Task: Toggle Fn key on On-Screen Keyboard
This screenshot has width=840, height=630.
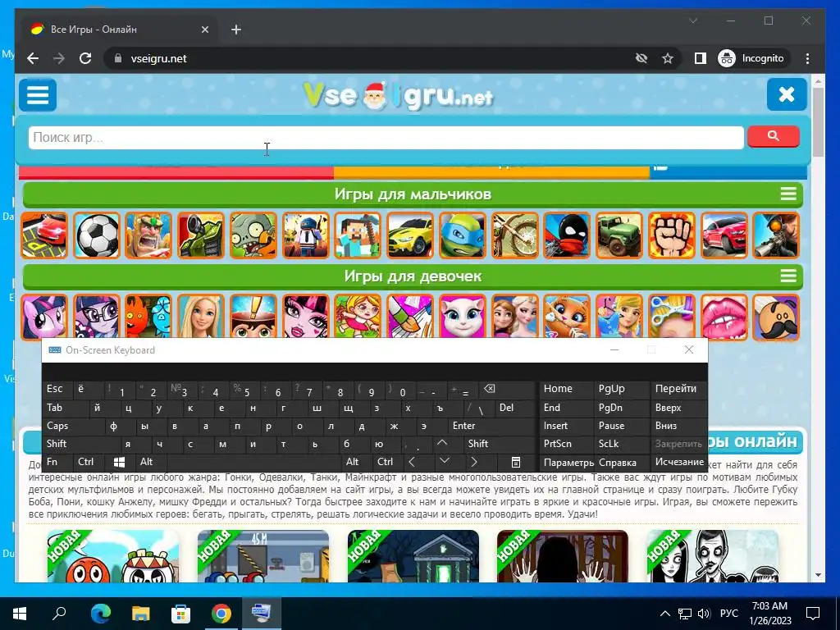Action: click(x=58, y=462)
